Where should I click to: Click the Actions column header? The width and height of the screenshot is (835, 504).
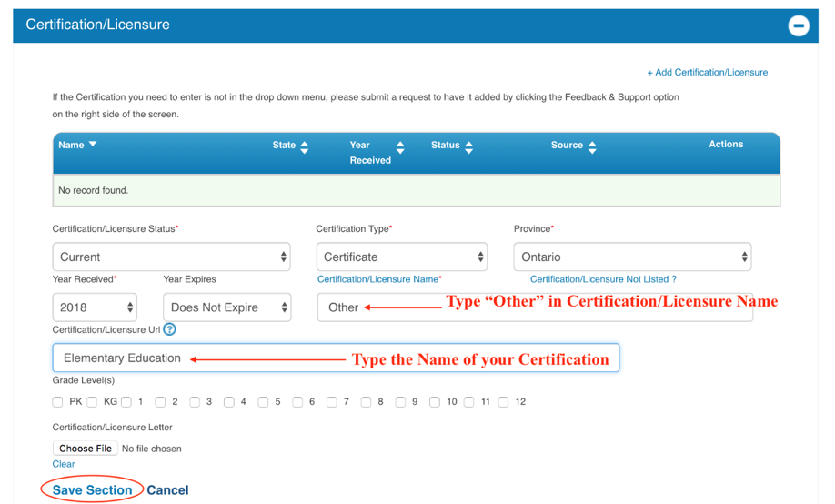(726, 145)
